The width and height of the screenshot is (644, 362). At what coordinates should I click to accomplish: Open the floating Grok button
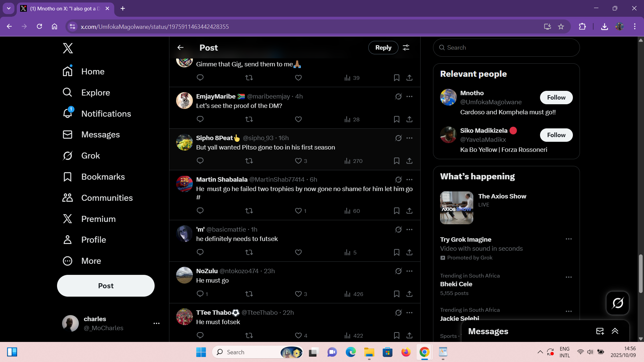click(x=618, y=303)
